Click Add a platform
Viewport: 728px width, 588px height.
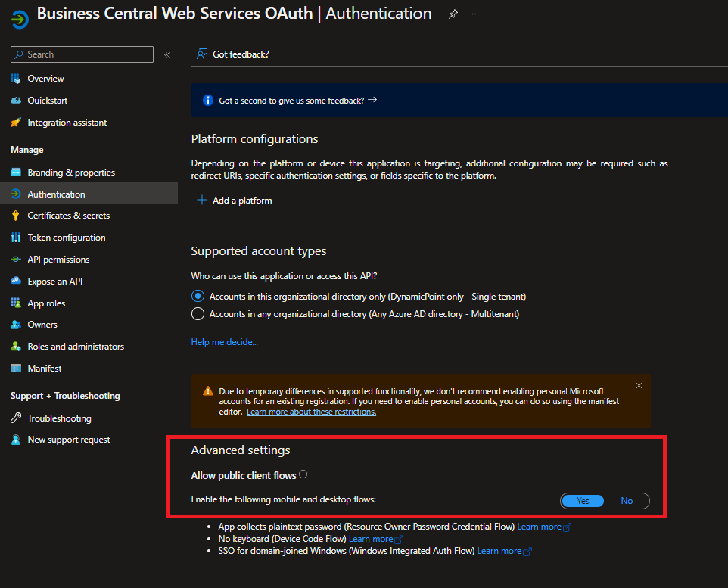click(242, 201)
